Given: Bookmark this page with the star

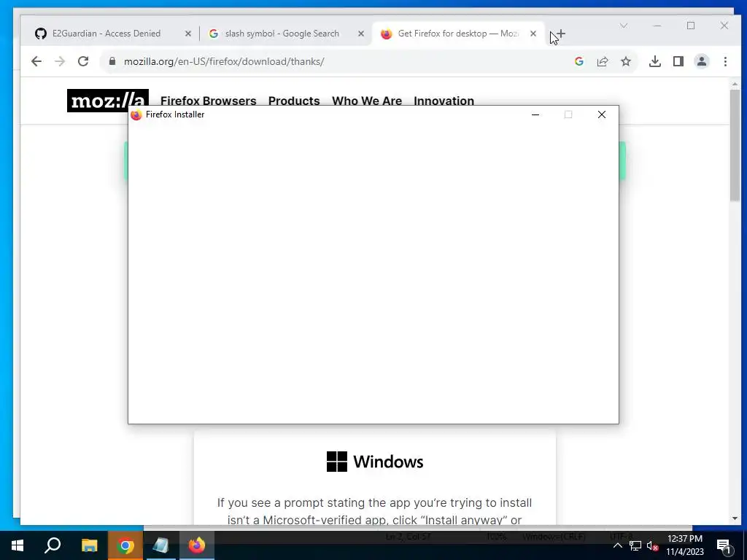Looking at the screenshot, I should pyautogui.click(x=625, y=61).
